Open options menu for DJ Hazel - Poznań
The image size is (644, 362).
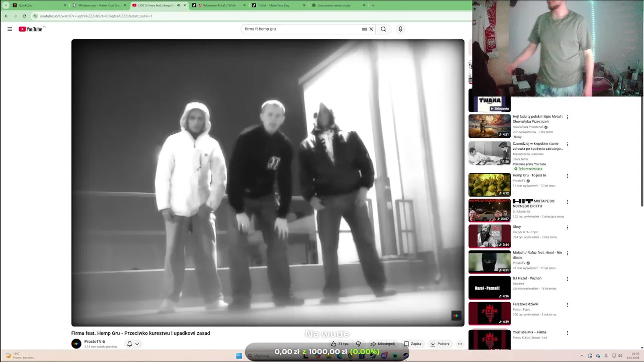568,279
